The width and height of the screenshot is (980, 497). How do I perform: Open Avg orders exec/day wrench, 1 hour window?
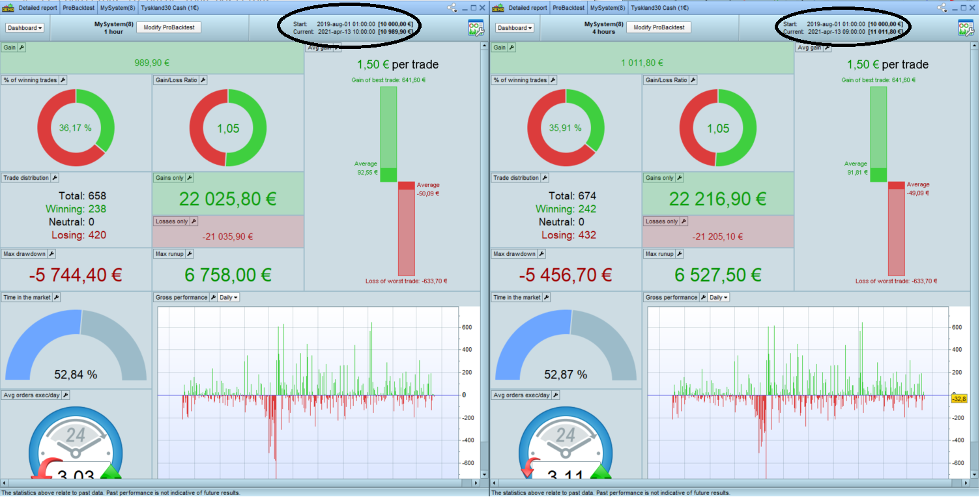coord(66,395)
